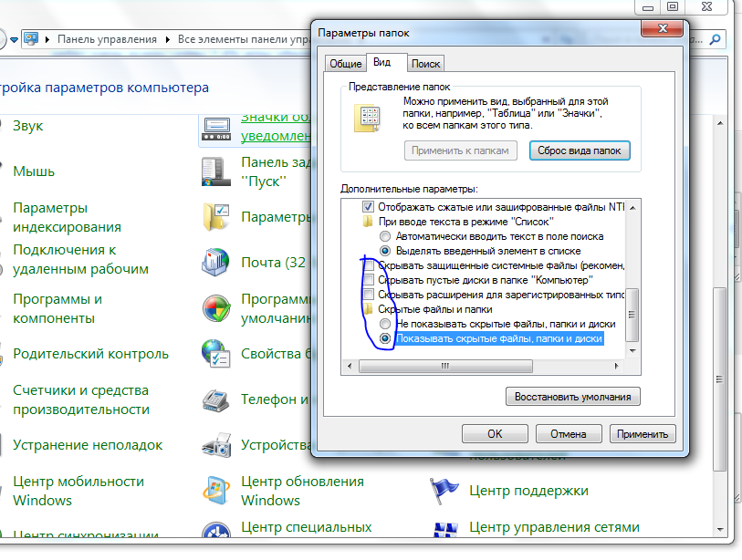Select Не показывать скрытые файлы radio button
742x560 pixels.
(385, 324)
